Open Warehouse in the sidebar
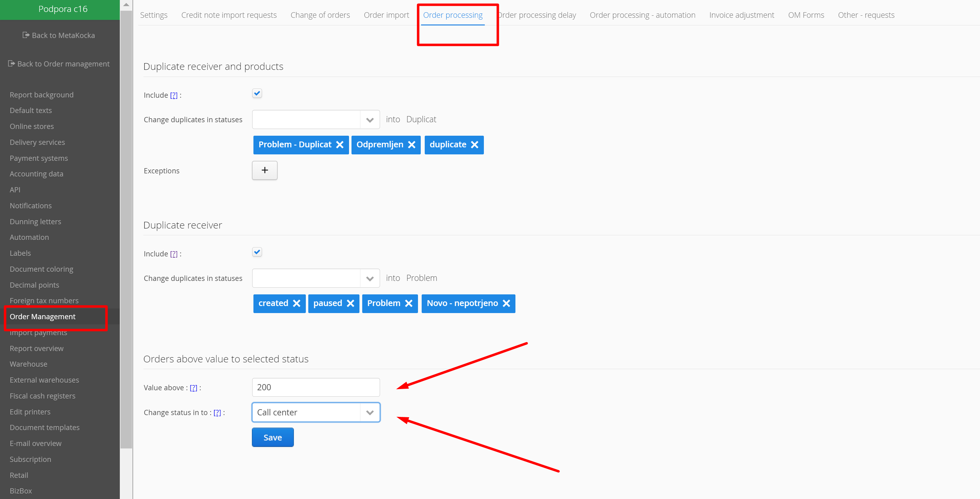 tap(28, 364)
